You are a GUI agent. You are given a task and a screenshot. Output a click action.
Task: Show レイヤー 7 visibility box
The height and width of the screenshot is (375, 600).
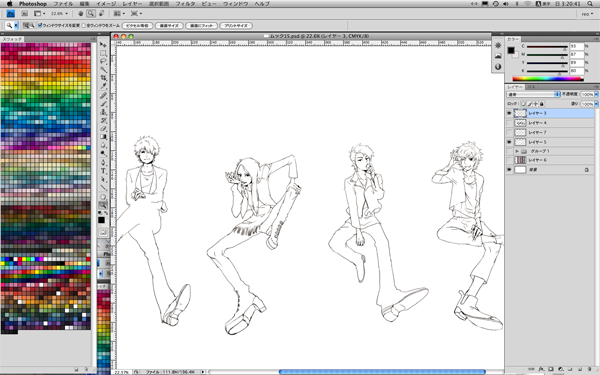click(x=509, y=132)
